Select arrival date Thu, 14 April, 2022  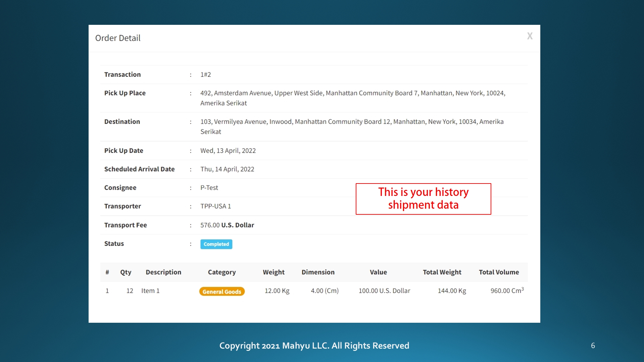point(227,169)
